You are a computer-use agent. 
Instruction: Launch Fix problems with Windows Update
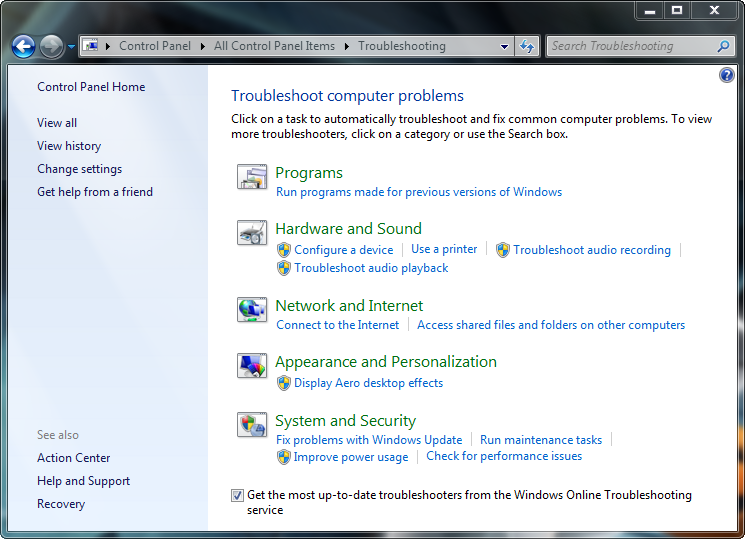coord(369,440)
